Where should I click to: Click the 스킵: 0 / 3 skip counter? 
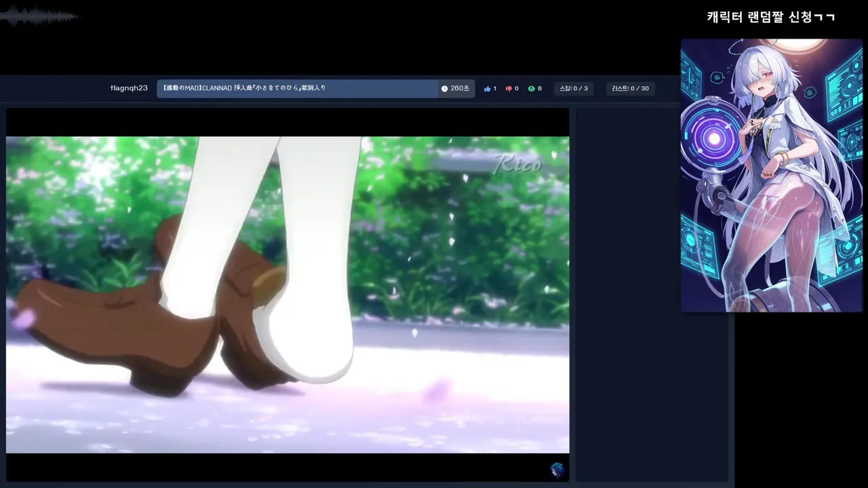click(573, 89)
